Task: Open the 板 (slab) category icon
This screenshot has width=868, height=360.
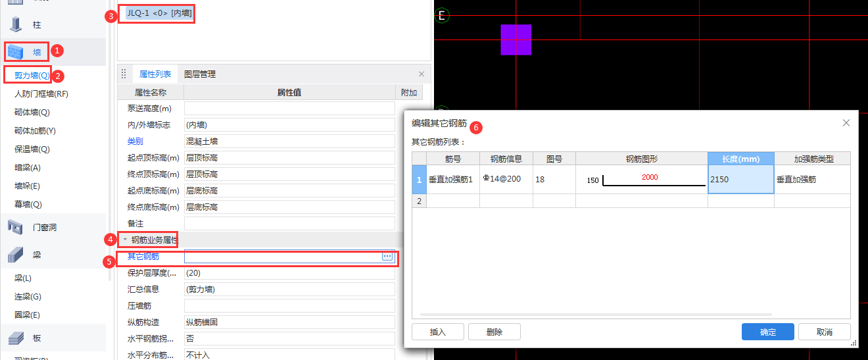Action: click(17, 338)
